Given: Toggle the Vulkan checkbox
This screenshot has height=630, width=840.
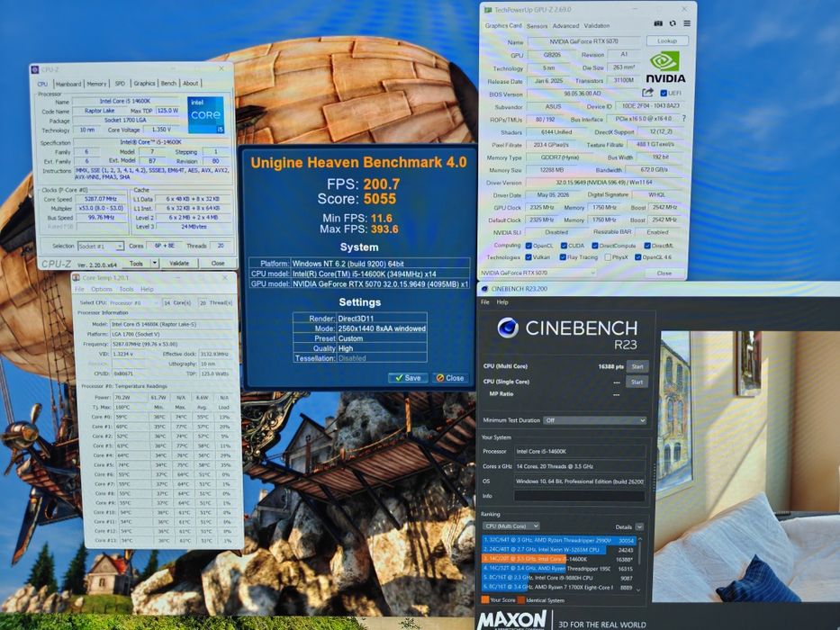Looking at the screenshot, I should [x=528, y=257].
